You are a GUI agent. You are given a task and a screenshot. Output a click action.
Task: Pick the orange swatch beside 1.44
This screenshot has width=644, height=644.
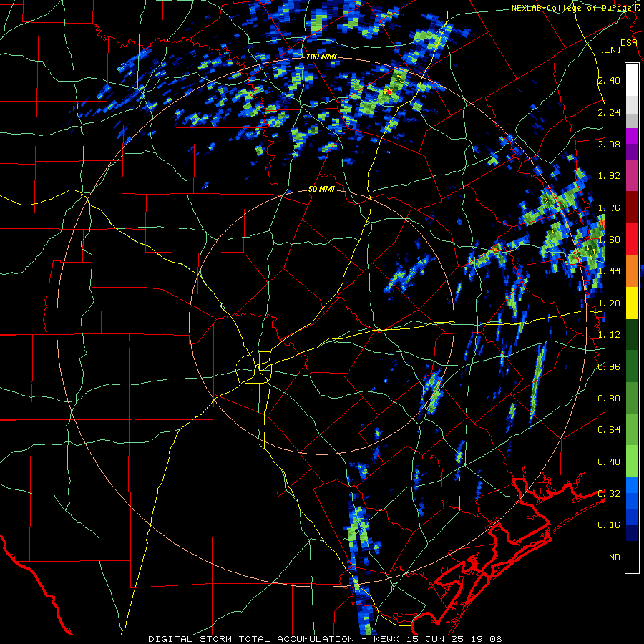(x=632, y=271)
